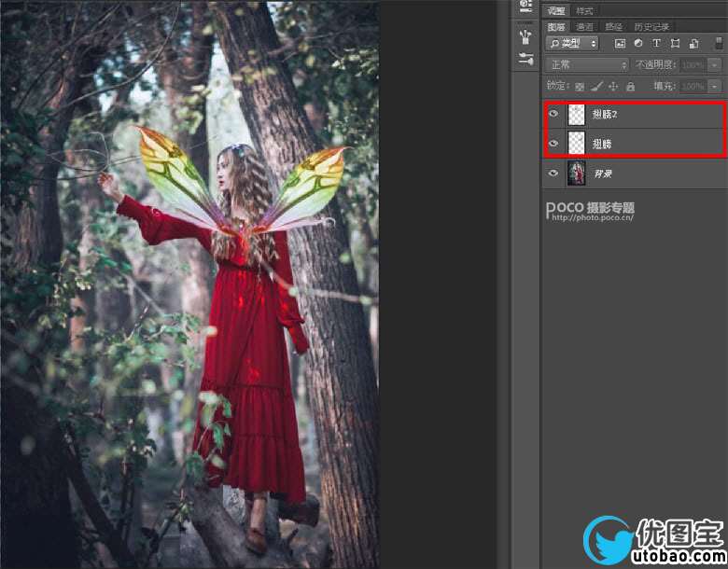
Task: Open the 正常 blend mode dropdown
Action: (x=587, y=65)
